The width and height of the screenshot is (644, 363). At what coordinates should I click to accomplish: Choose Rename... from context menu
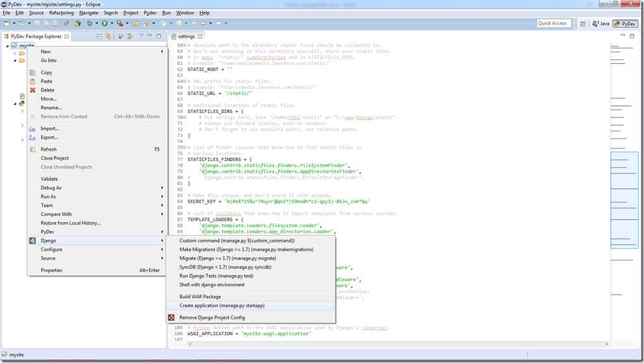[97, 108]
